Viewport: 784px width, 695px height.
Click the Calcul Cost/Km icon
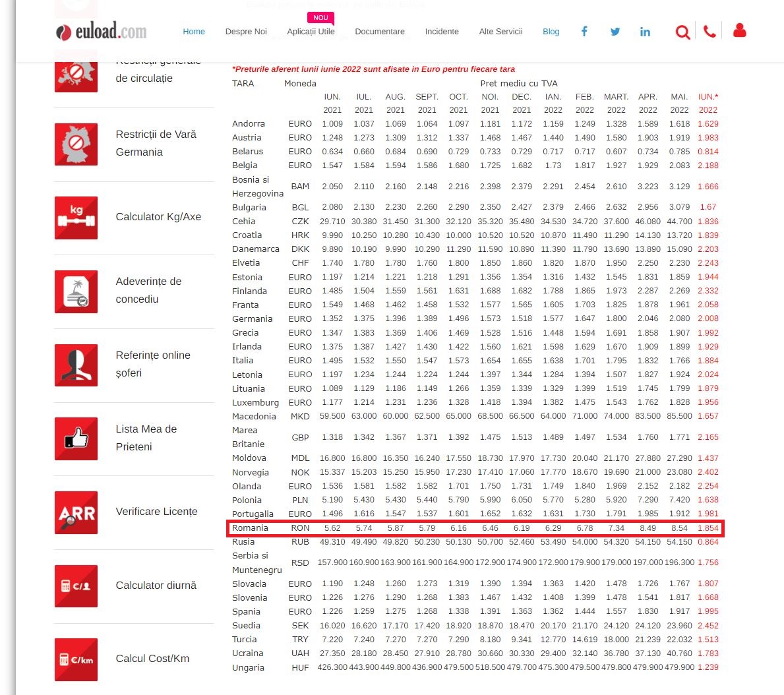pos(76,659)
